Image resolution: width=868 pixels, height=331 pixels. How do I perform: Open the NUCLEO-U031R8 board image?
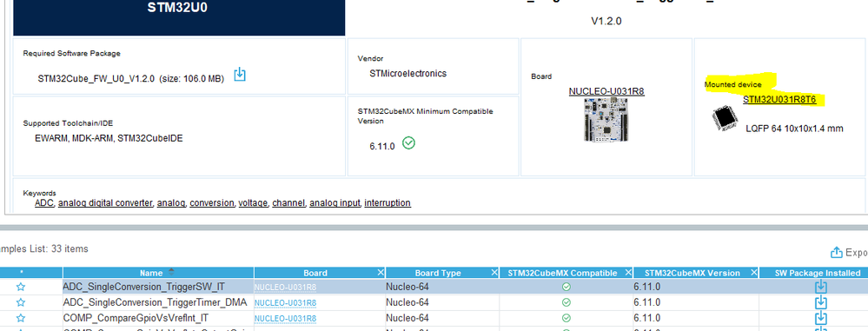[x=606, y=120]
